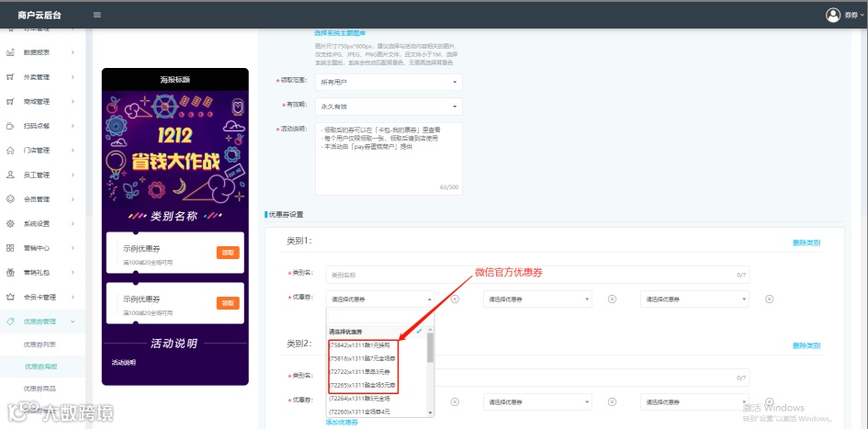Select the 优惠券海报 submenu item
The height and width of the screenshot is (429, 868).
click(39, 366)
